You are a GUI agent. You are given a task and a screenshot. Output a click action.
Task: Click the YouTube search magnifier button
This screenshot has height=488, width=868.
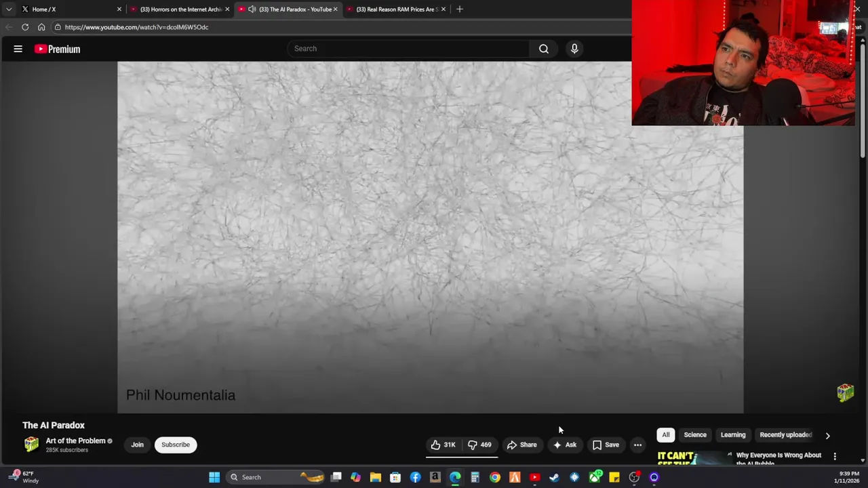pos(544,49)
